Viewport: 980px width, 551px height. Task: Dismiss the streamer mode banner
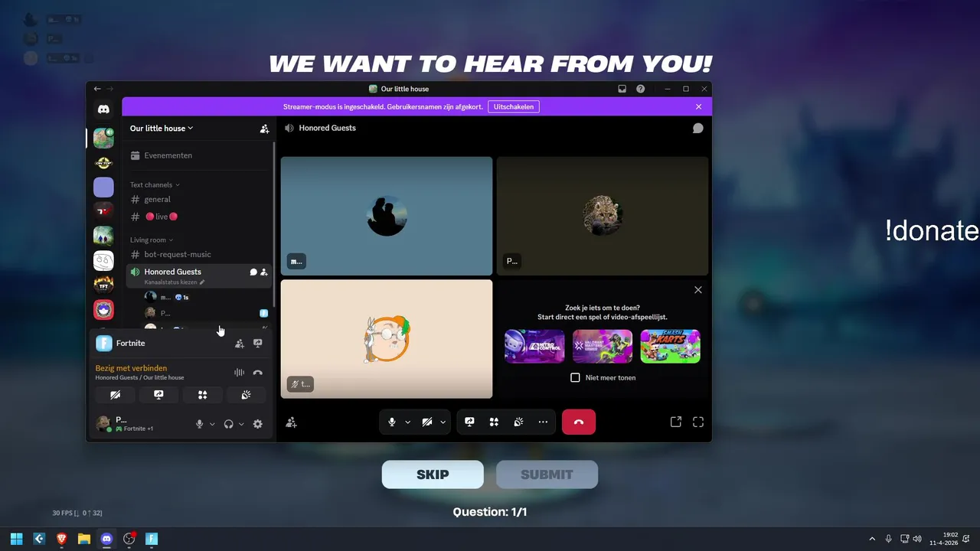698,106
